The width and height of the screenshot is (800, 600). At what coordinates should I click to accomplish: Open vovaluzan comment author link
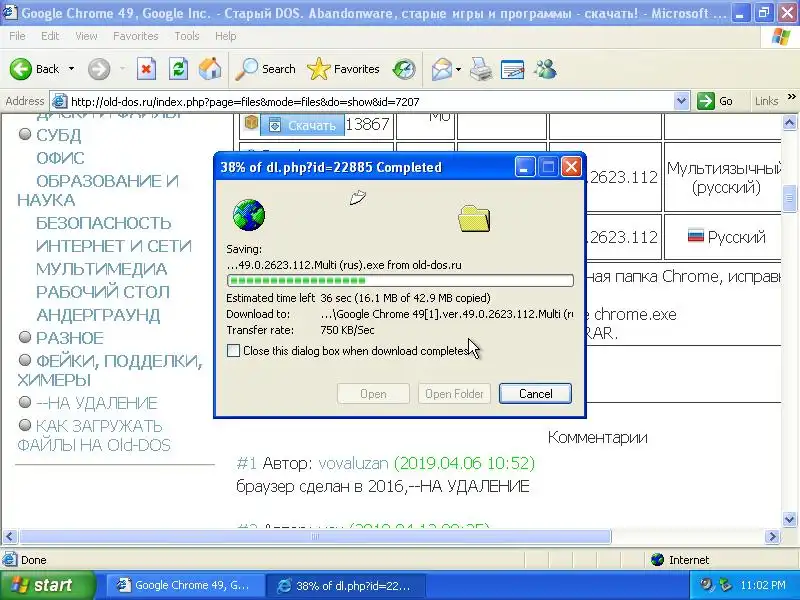point(353,463)
